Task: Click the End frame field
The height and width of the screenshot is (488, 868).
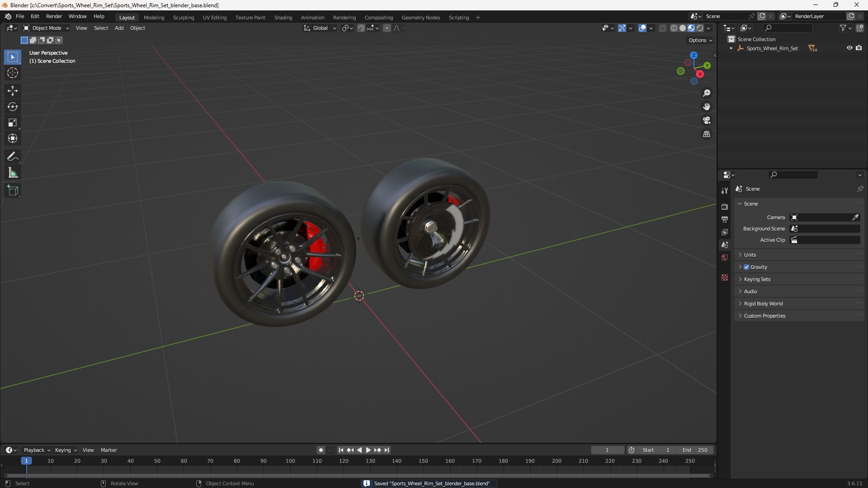Action: click(x=695, y=450)
